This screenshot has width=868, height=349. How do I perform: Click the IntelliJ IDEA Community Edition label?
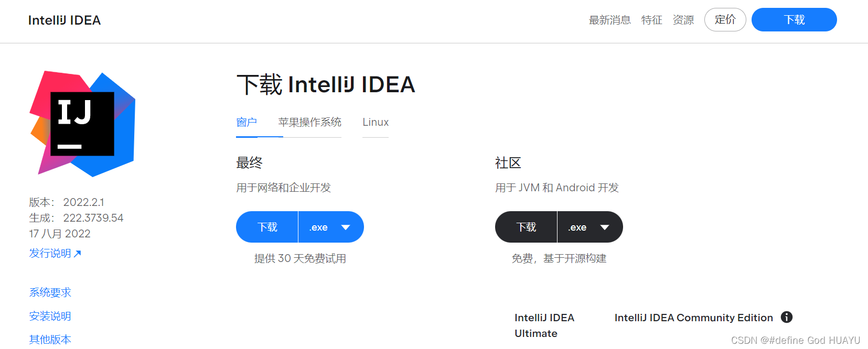[x=693, y=317]
